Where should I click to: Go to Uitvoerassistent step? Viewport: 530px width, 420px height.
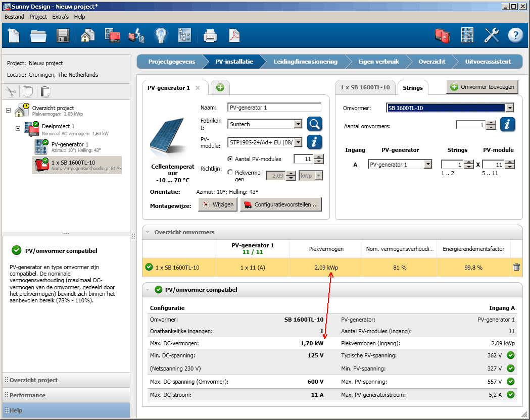(488, 62)
